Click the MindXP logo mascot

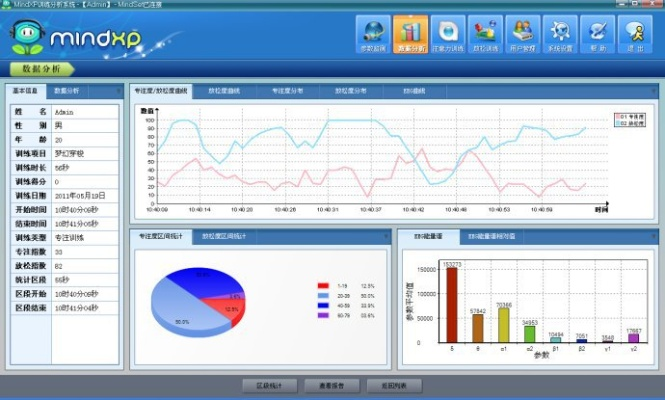point(30,38)
